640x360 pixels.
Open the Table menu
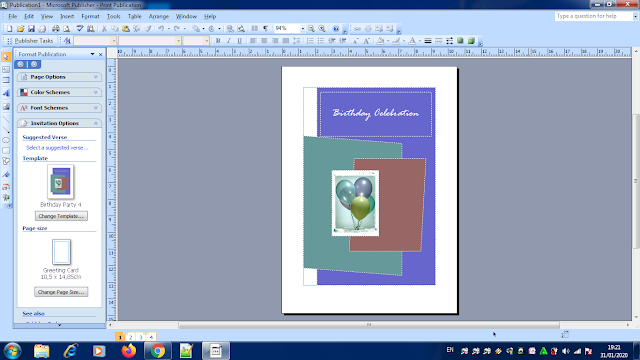pyautogui.click(x=135, y=16)
